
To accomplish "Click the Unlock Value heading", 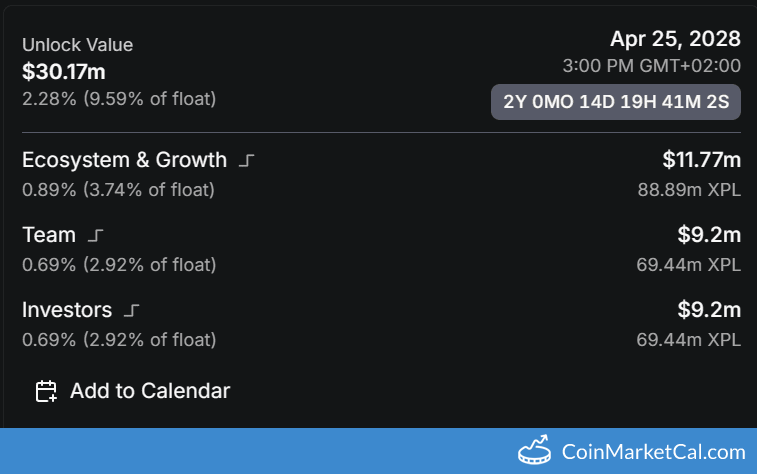I will point(77,45).
